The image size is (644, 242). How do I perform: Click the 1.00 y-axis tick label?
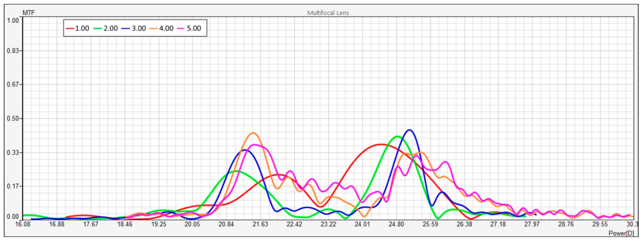pos(13,21)
